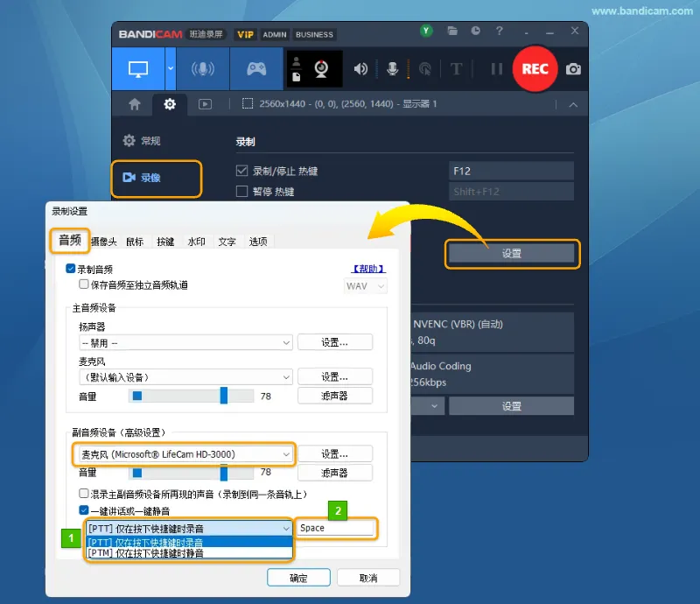Image resolution: width=700 pixels, height=604 pixels.
Task: Take screenshot with camera icon
Action: pyautogui.click(x=573, y=69)
